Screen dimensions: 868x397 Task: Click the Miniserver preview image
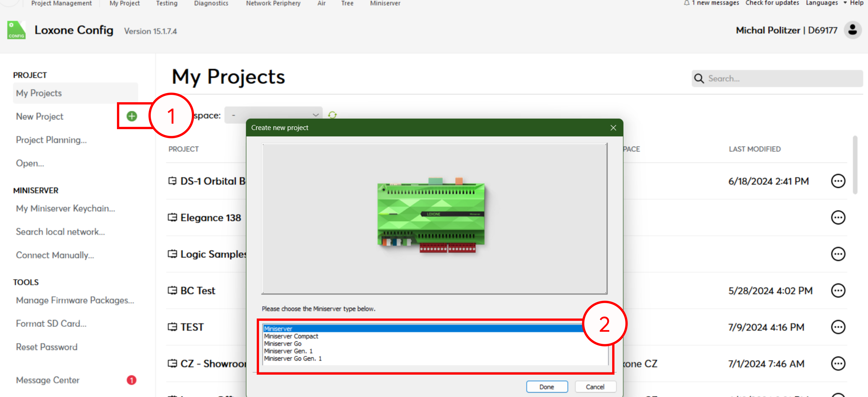tap(431, 215)
